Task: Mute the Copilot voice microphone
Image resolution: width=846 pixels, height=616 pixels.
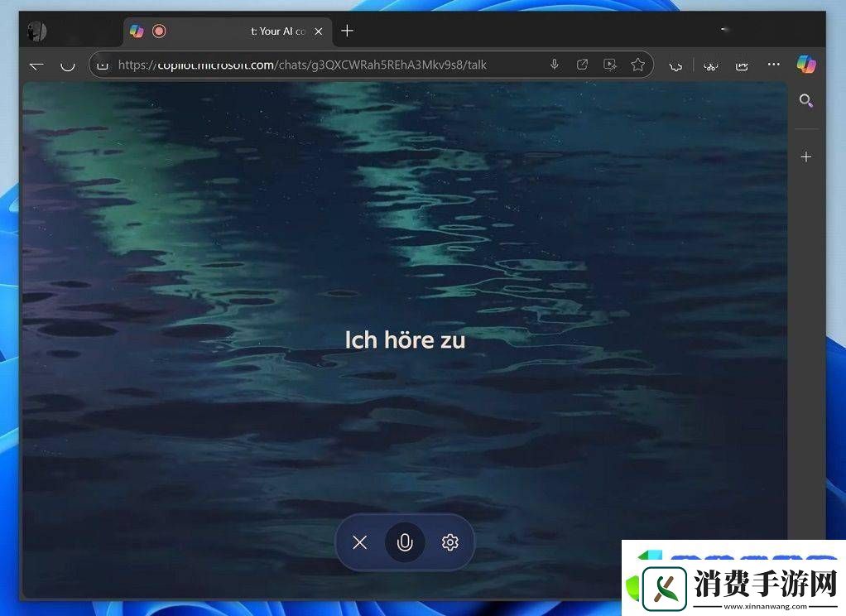Action: pyautogui.click(x=405, y=542)
